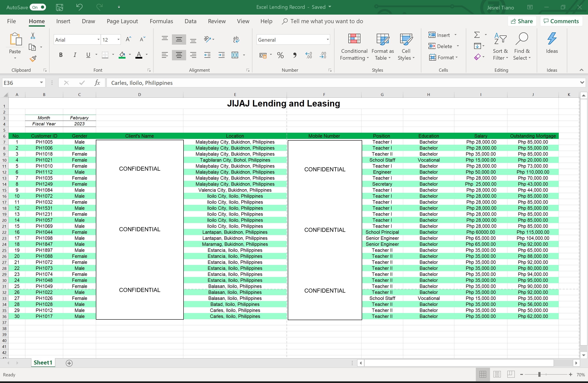Viewport: 588px width, 383px height.
Task: Open the Formulas ribbon tab
Action: (x=161, y=21)
